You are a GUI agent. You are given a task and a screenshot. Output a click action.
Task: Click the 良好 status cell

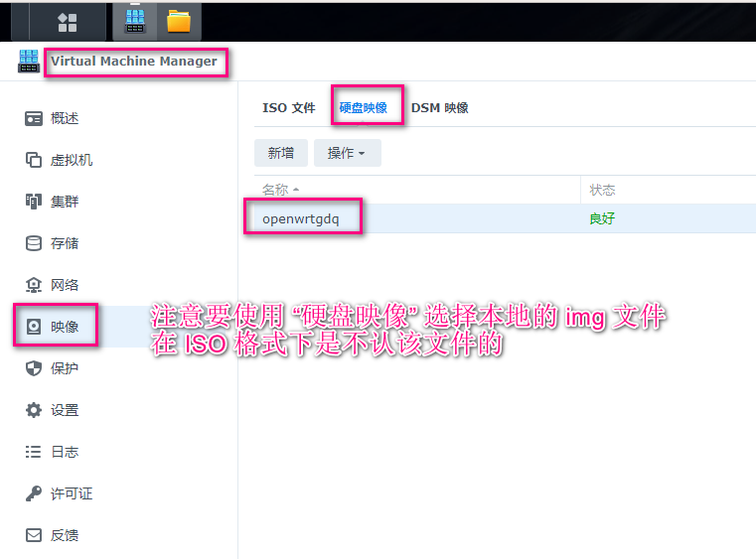tap(602, 218)
